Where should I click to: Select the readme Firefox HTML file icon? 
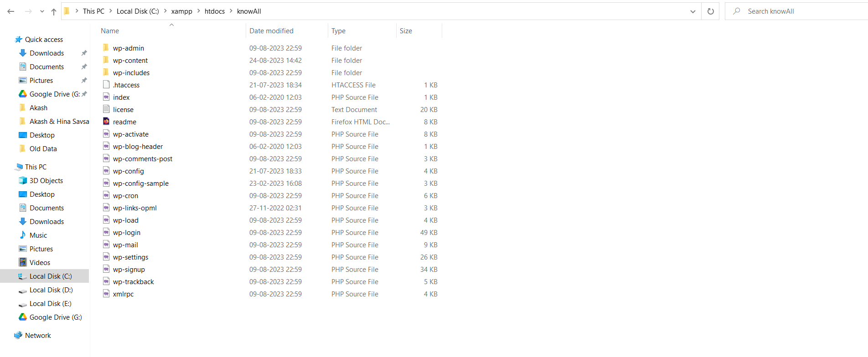[106, 122]
